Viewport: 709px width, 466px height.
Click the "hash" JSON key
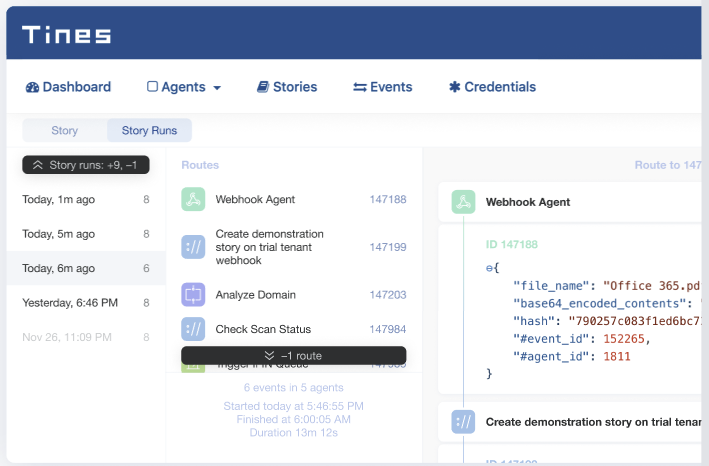[534, 321]
